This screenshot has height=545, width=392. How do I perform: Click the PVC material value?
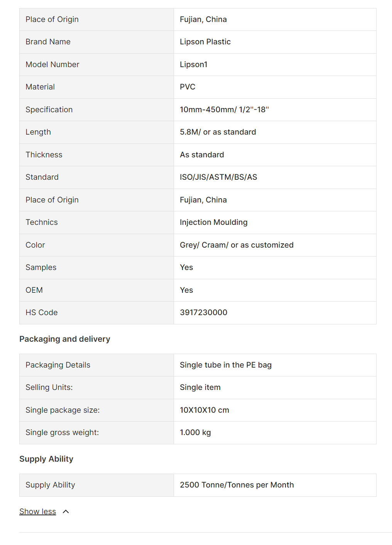pyautogui.click(x=188, y=87)
